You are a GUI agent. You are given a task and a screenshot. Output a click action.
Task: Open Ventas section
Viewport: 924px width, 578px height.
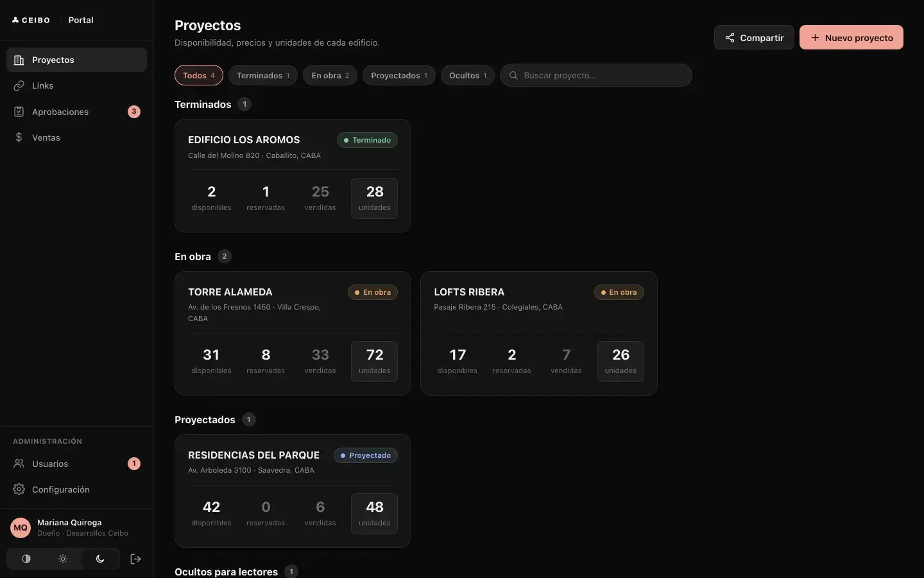click(76, 137)
